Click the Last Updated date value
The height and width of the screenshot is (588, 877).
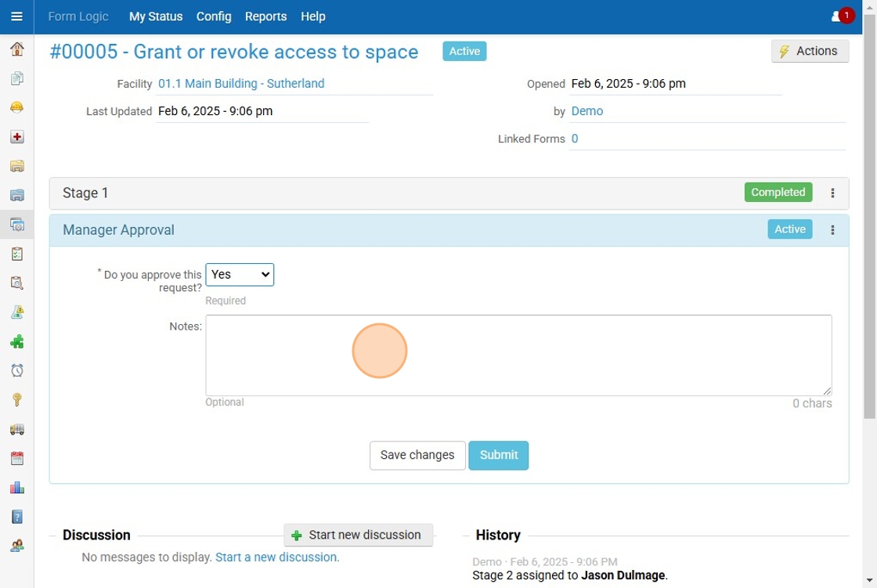215,110
